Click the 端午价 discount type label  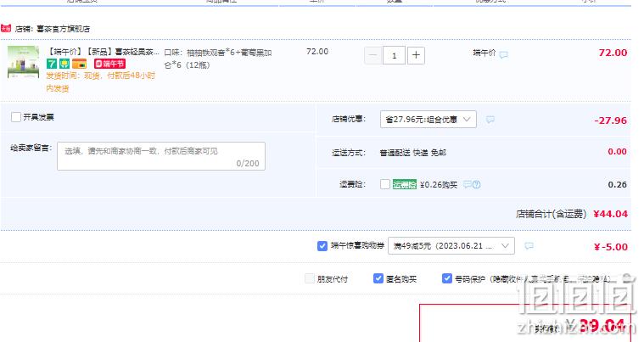click(484, 53)
